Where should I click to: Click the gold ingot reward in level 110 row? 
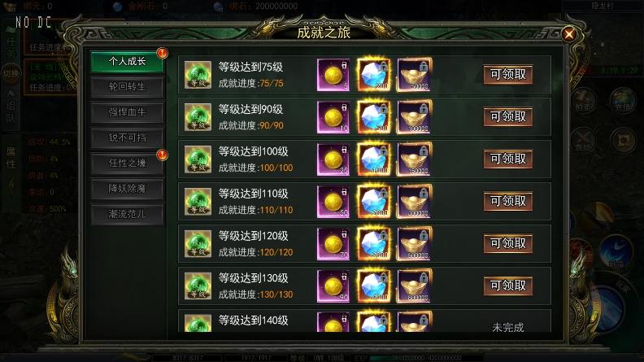414,202
